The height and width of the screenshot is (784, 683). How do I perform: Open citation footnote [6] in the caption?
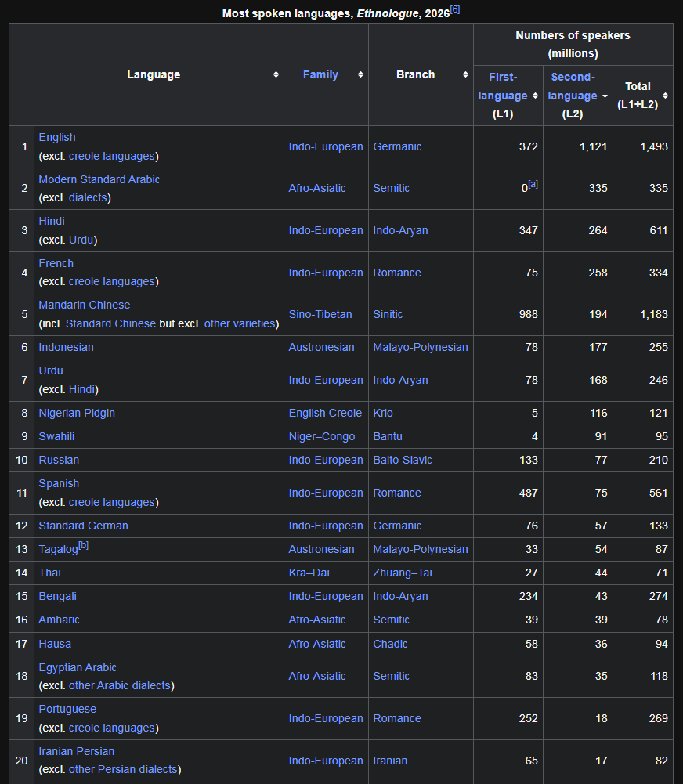click(x=455, y=9)
